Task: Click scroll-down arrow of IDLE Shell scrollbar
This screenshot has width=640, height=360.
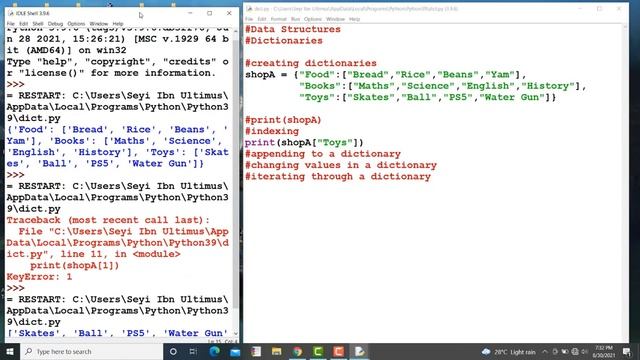Action: pyautogui.click(x=236, y=333)
